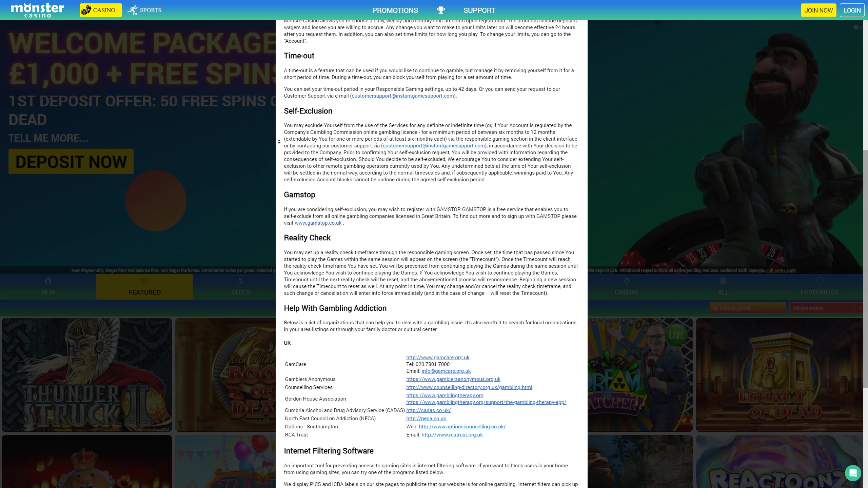Click the stopwatch icon above New
The image size is (868, 488).
click(x=48, y=281)
